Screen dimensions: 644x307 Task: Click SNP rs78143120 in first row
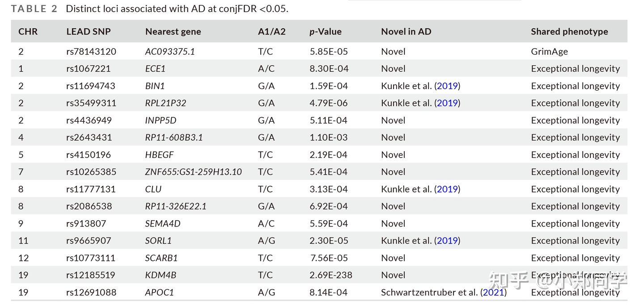tap(91, 51)
